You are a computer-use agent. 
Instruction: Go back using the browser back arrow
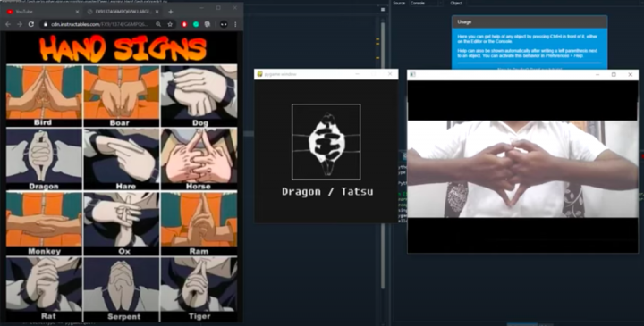coord(7,25)
